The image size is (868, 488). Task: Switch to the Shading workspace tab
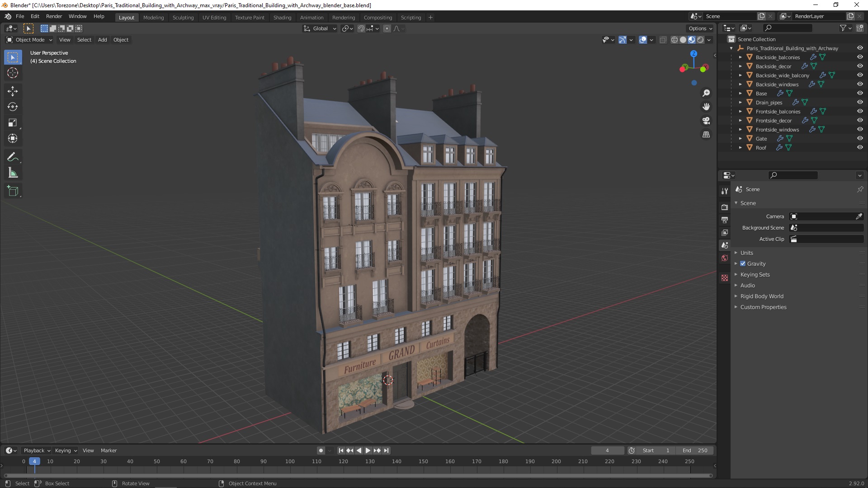[x=282, y=17]
